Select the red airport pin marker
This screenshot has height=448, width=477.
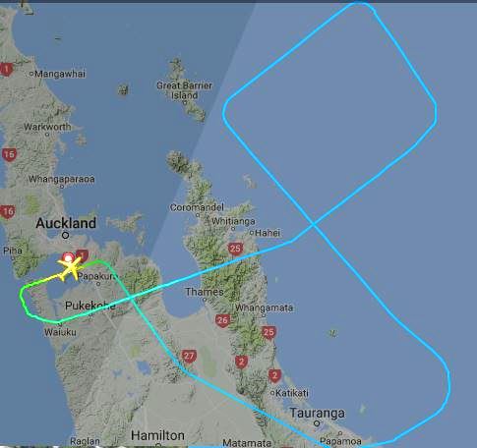(x=68, y=257)
